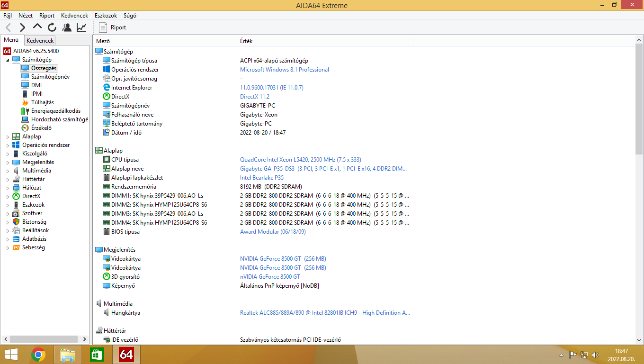Select Hordozható számítógép in the tree
This screenshot has height=364, width=644.
(x=60, y=119)
